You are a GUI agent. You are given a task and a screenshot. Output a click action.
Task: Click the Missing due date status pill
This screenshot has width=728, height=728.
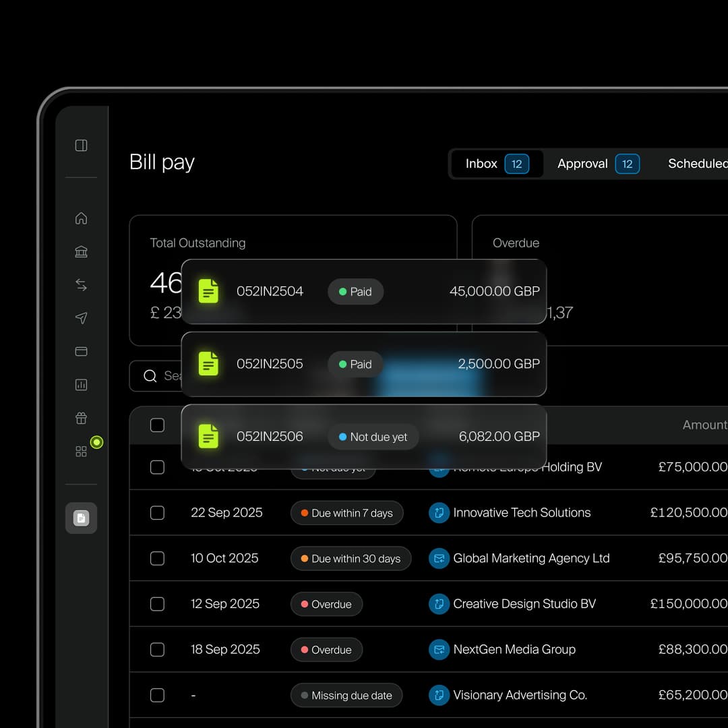click(346, 696)
